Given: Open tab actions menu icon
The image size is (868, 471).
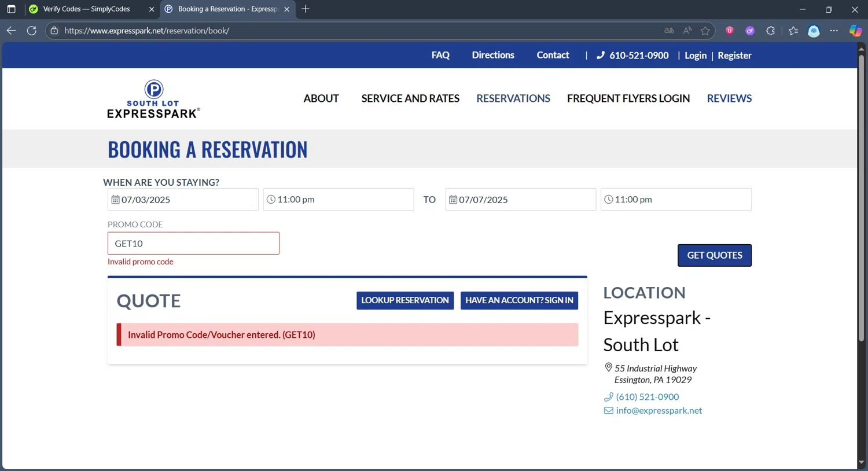Looking at the screenshot, I should click(11, 9).
